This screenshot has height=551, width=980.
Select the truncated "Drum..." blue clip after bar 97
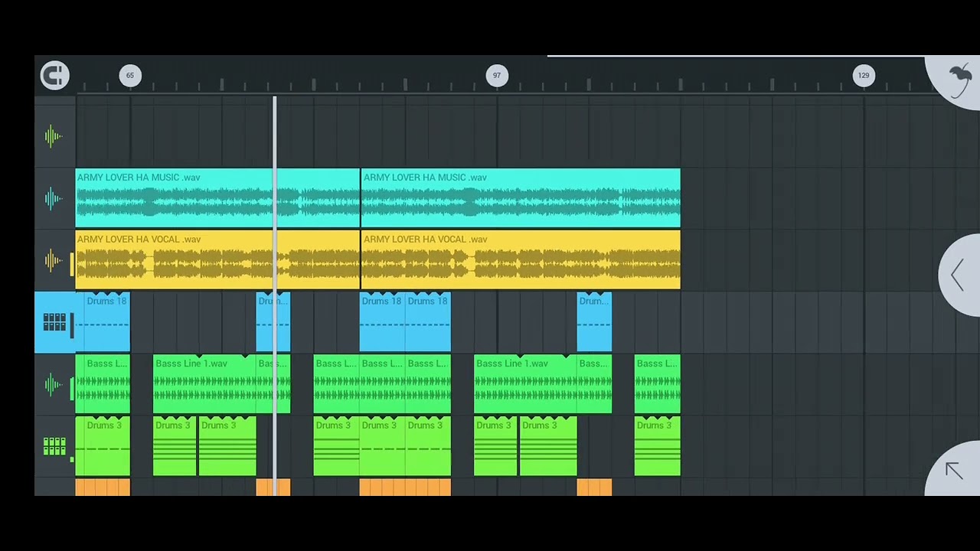pyautogui.click(x=594, y=322)
